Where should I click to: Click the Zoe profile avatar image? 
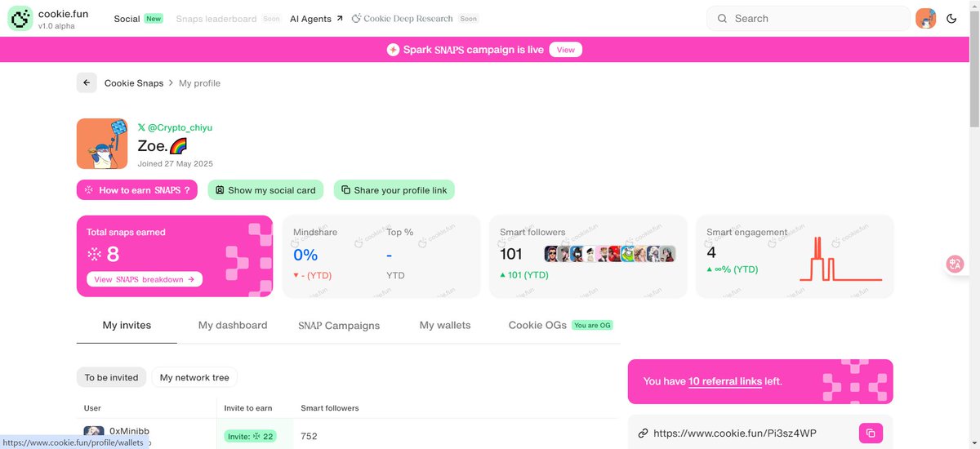102,144
